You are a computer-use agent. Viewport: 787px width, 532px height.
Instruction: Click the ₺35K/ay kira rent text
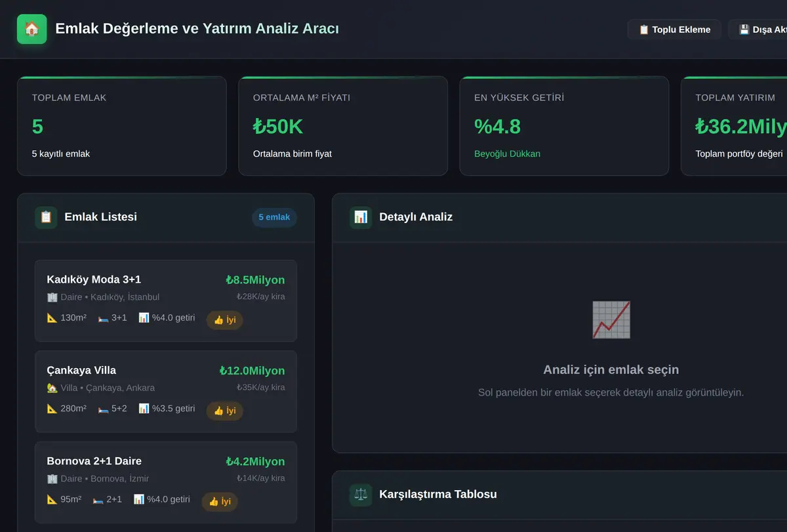coord(261,387)
